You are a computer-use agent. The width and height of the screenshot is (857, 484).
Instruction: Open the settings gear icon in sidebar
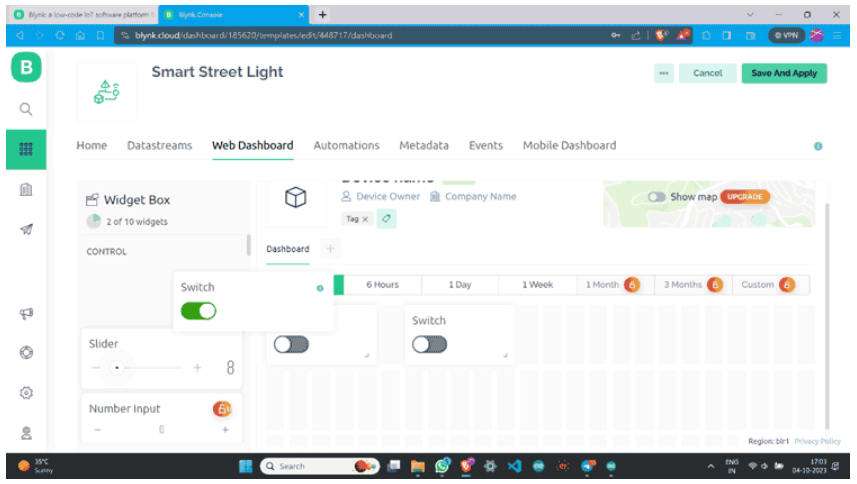[x=27, y=393]
